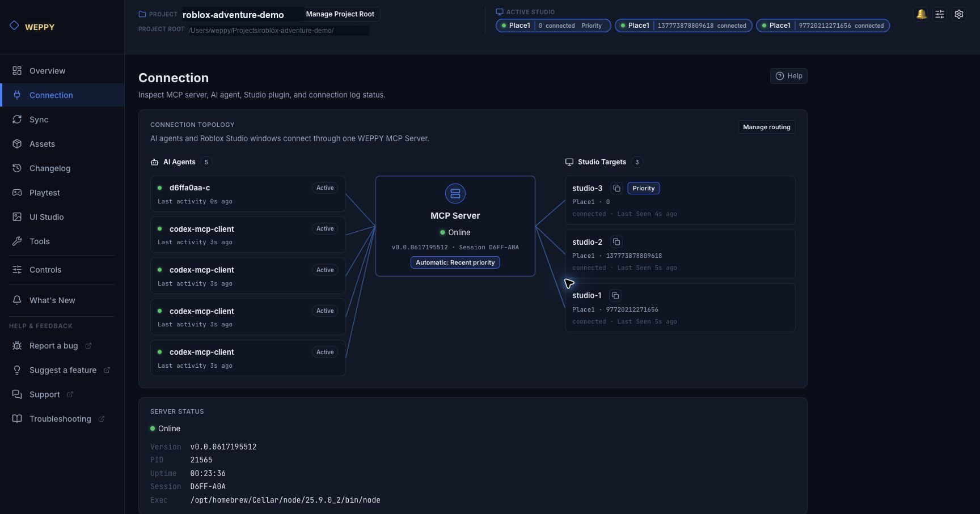
Task: Click the MCP Server stack icon
Action: pos(455,194)
